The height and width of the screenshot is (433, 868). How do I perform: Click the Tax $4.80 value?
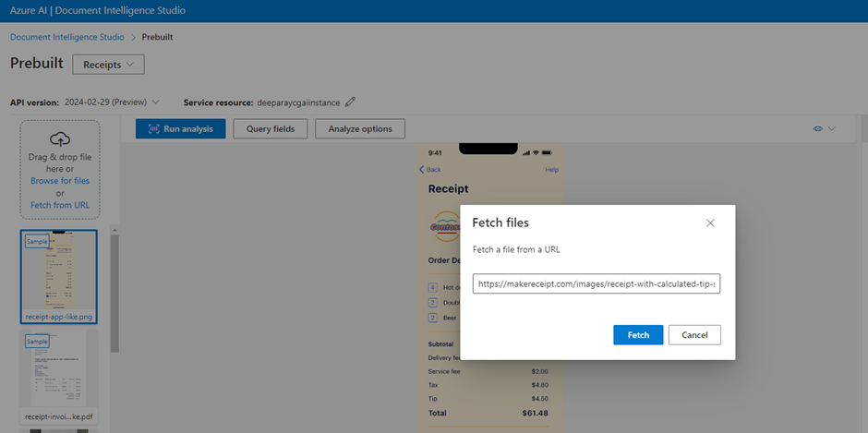539,385
